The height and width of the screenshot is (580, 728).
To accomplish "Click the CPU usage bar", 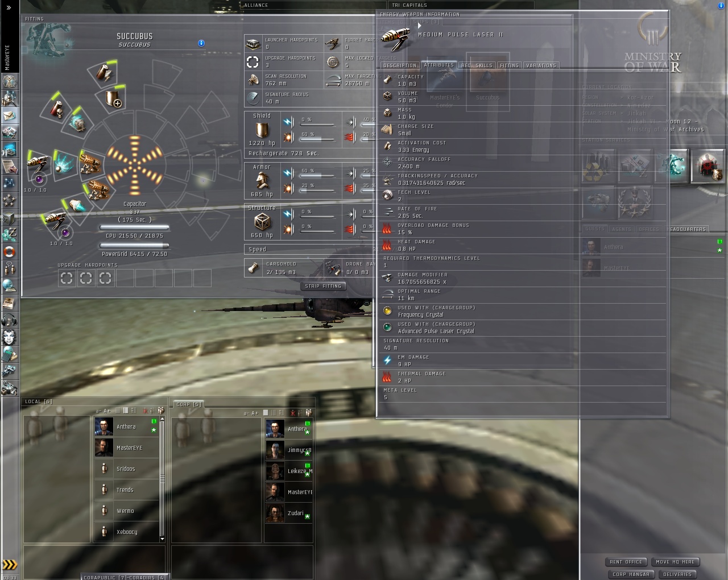I will [x=135, y=227].
